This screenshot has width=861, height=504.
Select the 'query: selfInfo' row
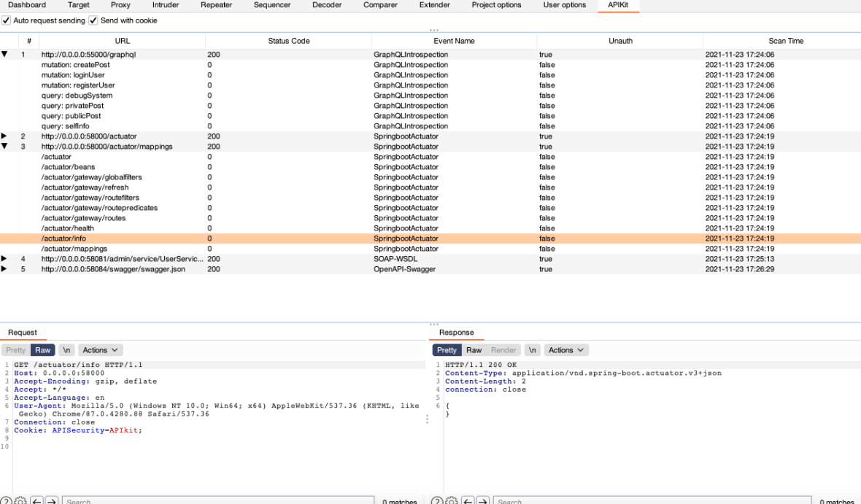pyautogui.click(x=430, y=125)
